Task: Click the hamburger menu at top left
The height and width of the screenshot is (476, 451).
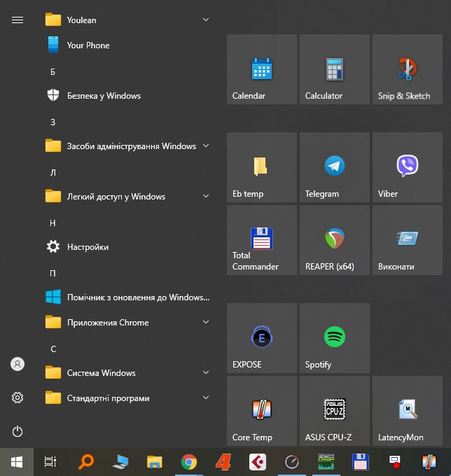Action: (18, 20)
